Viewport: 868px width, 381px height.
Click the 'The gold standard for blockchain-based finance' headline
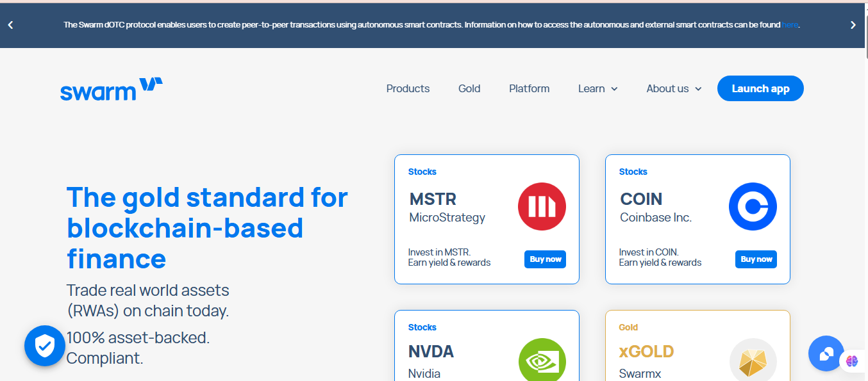tap(207, 228)
